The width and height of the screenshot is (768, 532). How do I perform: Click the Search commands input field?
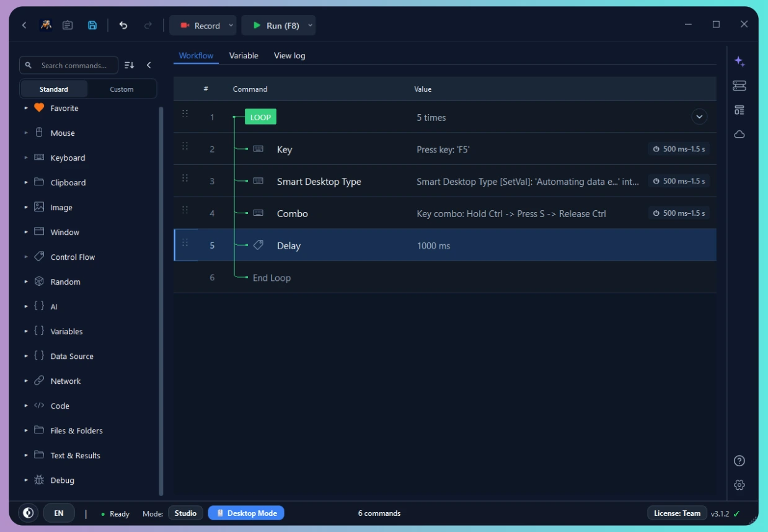(x=69, y=65)
